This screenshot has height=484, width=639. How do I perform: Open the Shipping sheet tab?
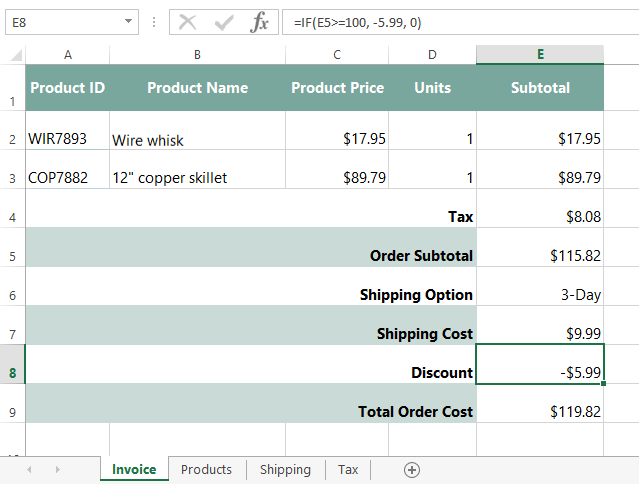[x=285, y=470]
